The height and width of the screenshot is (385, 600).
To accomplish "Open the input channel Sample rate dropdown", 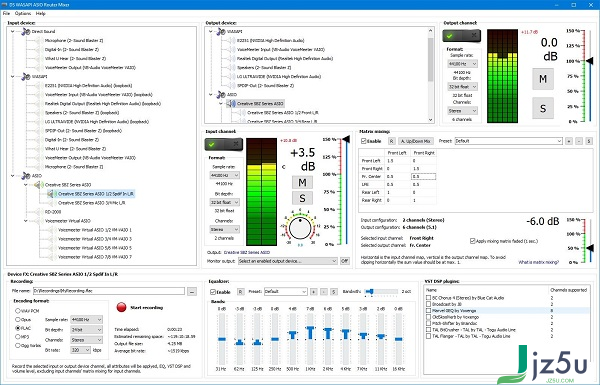I will [225, 175].
